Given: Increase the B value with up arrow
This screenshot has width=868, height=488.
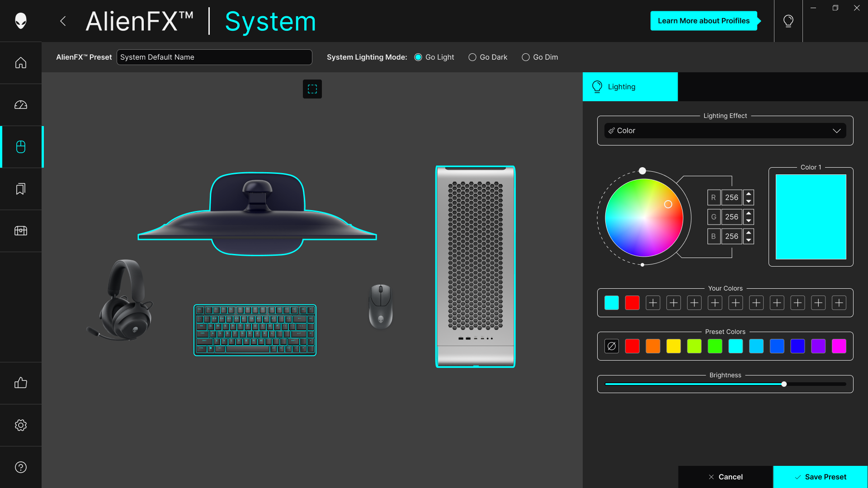Looking at the screenshot, I should (x=749, y=233).
